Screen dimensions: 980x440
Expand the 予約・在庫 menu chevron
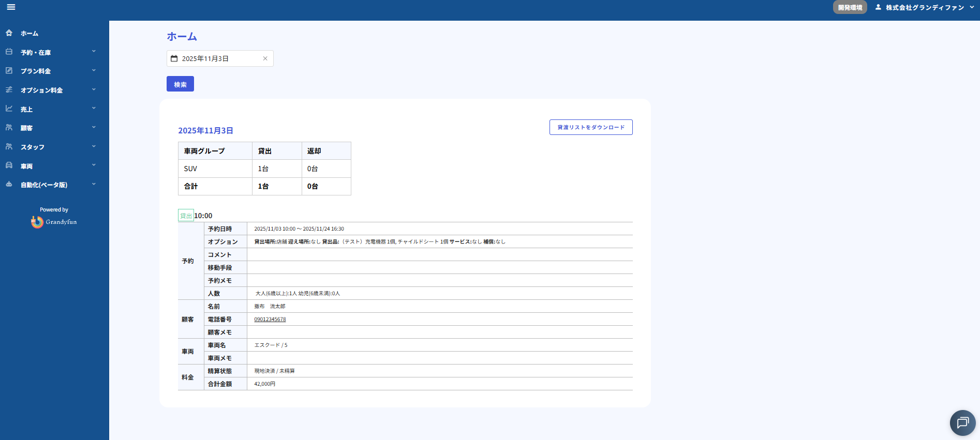tap(94, 52)
